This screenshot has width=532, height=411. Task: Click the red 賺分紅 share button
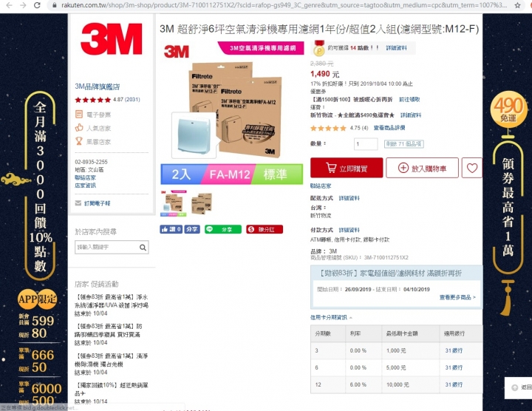(x=265, y=229)
